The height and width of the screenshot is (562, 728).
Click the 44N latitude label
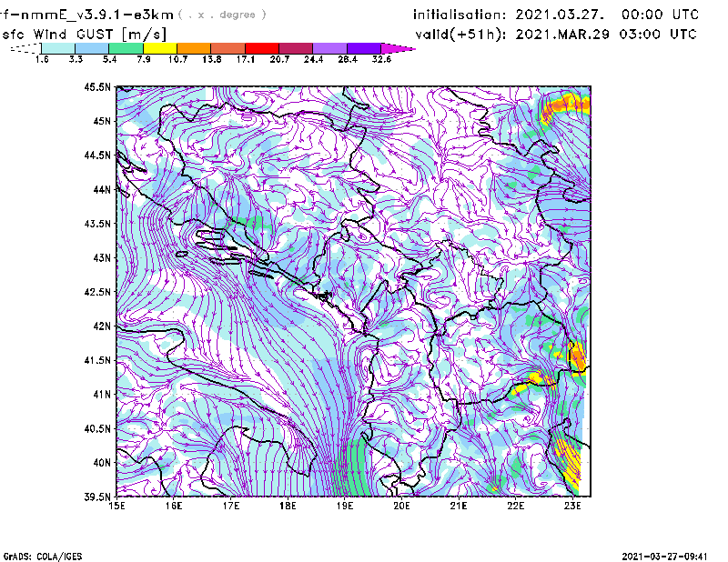pos(102,189)
